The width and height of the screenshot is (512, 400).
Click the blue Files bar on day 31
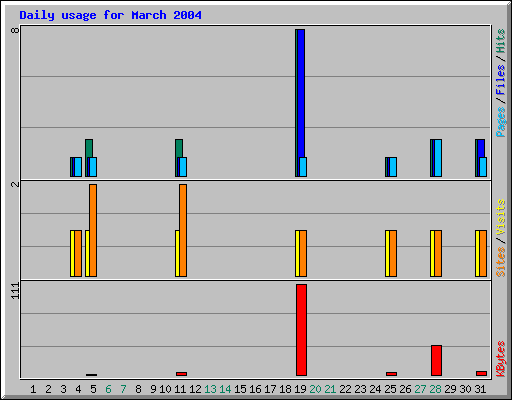481,148
